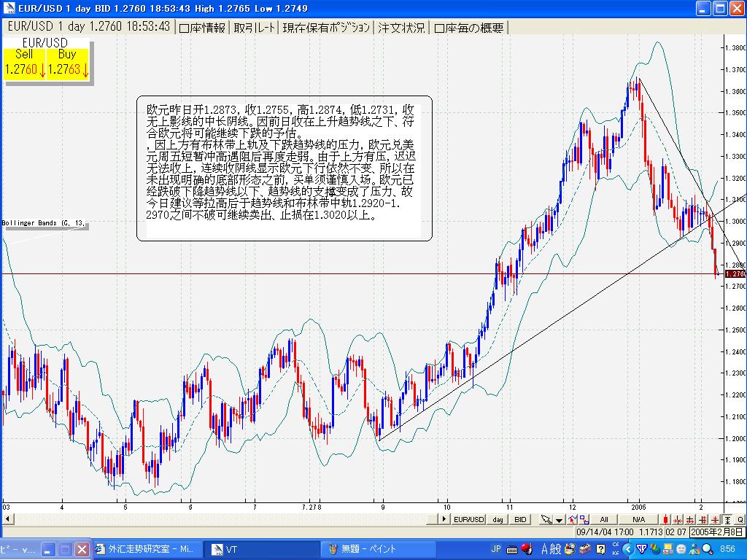Click the 2005年2月8日 date field

click(x=717, y=532)
